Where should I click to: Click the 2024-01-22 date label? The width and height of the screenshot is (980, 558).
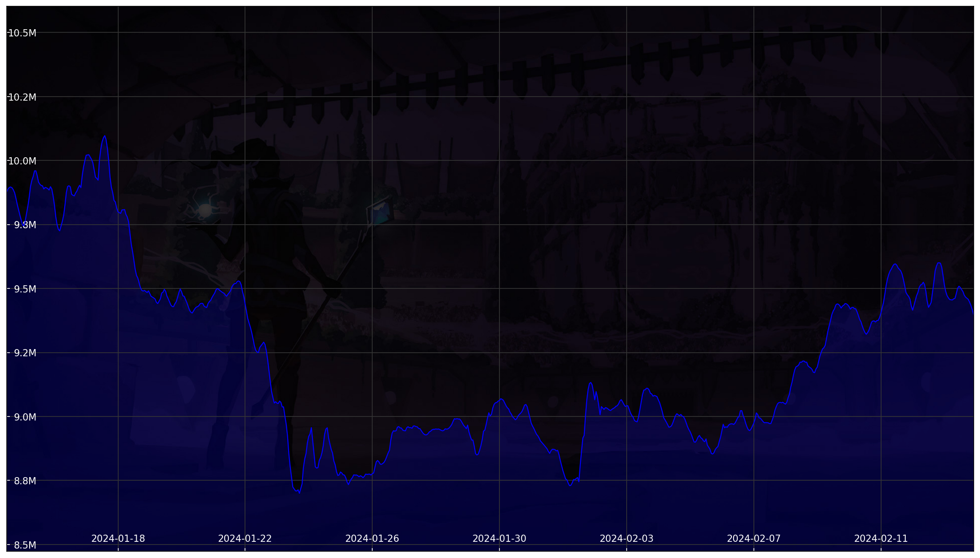click(x=245, y=538)
